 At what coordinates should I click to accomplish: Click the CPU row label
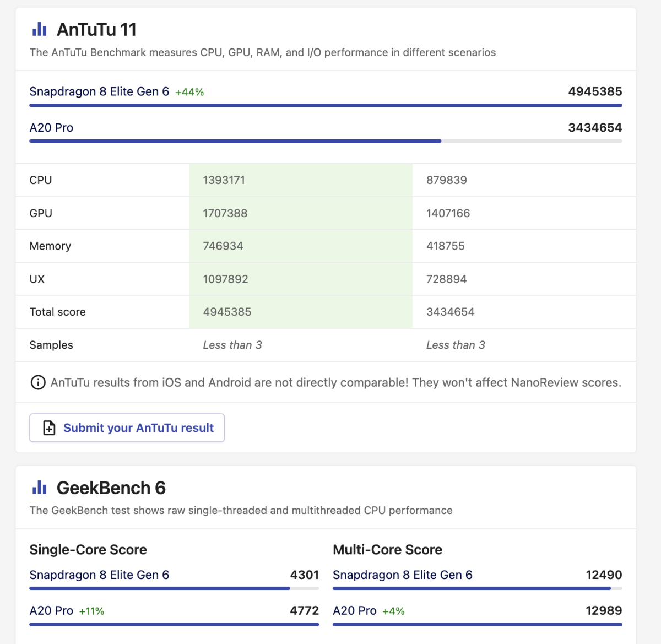[41, 180]
